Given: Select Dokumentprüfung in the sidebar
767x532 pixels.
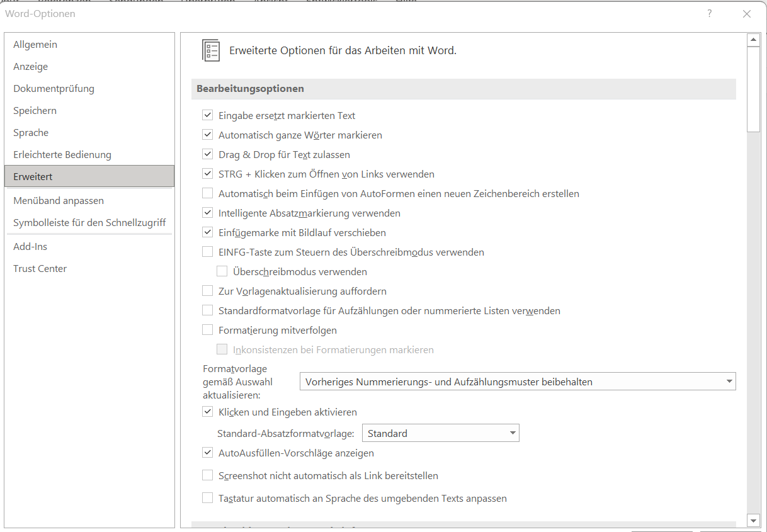Looking at the screenshot, I should [89, 89].
